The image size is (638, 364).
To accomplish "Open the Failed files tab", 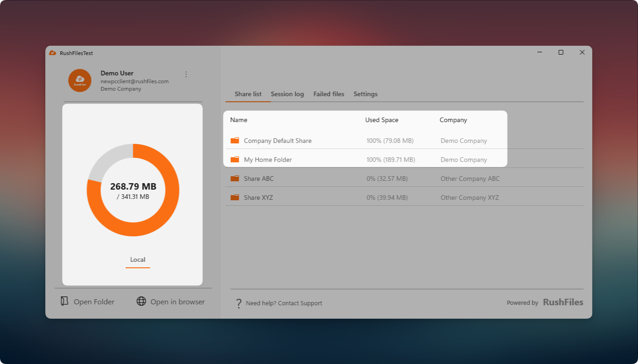I will click(329, 94).
